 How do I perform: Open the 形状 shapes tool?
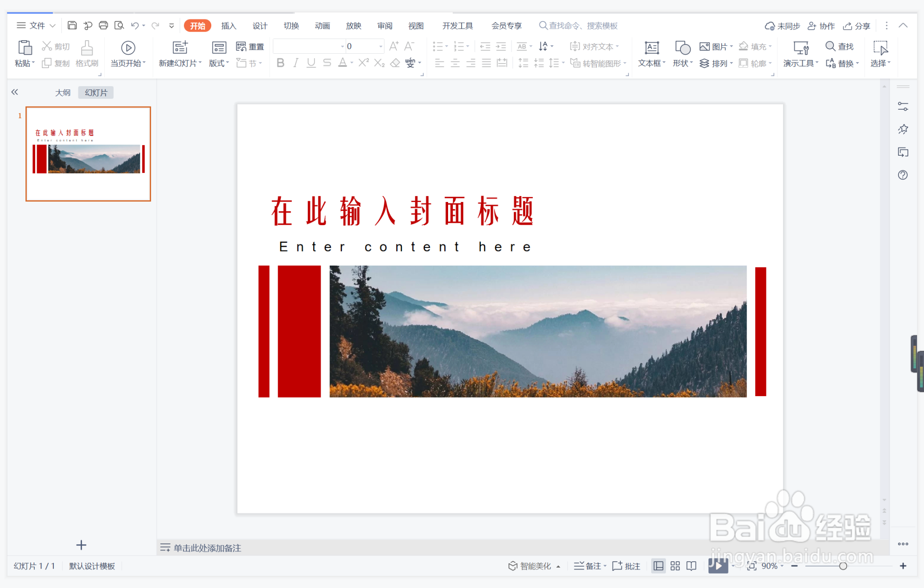[682, 48]
